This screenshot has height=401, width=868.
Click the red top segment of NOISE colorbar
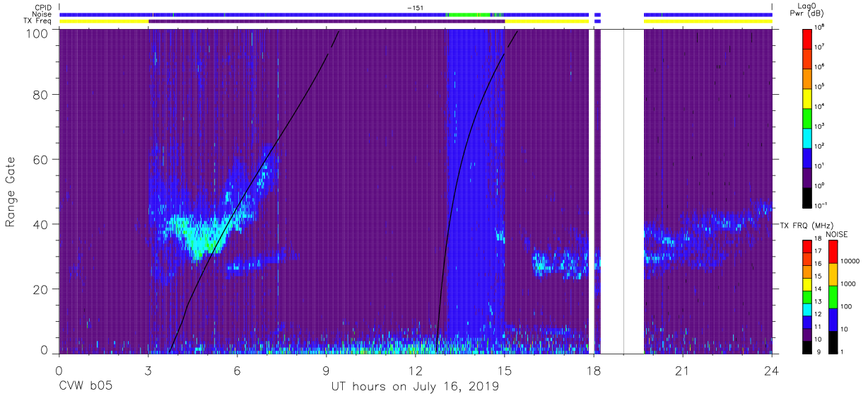(834, 252)
